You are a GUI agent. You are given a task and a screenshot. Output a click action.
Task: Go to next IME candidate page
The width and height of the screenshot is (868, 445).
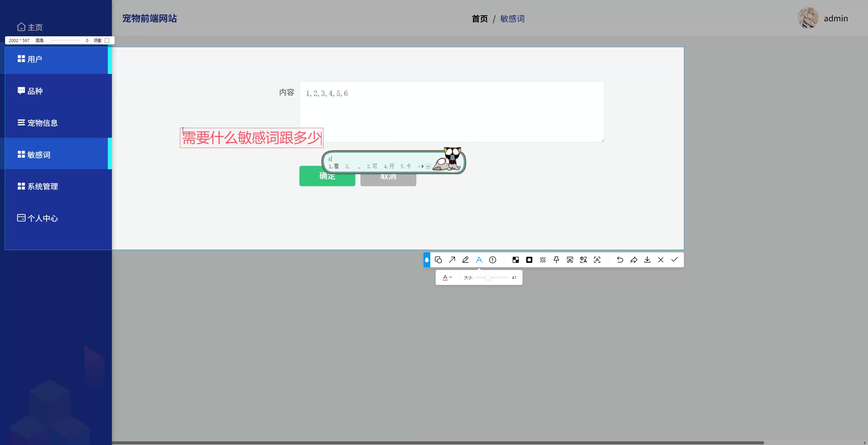[x=423, y=167]
